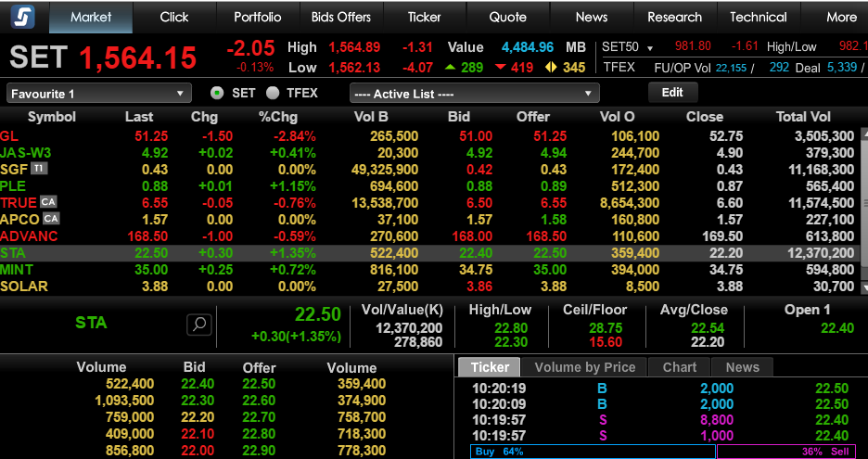Select the SGF symbol
Viewport: 868px width, 459px height.
pos(15,170)
